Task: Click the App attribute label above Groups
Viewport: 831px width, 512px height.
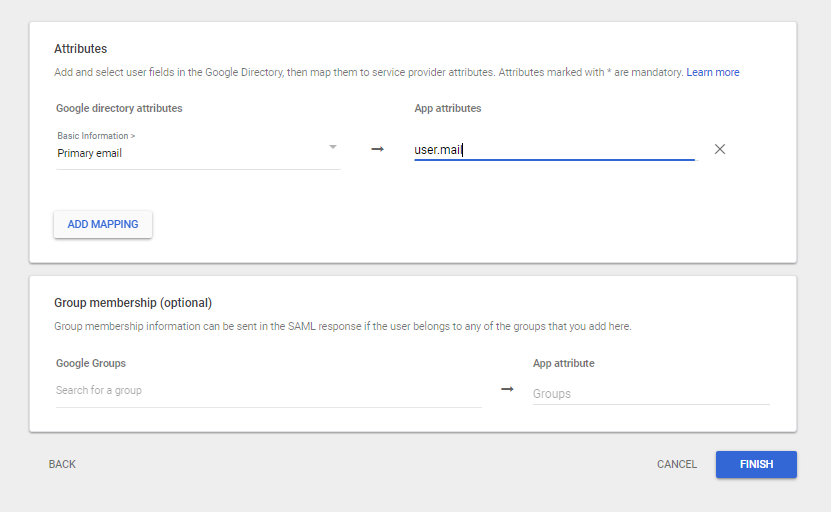Action: 563,363
